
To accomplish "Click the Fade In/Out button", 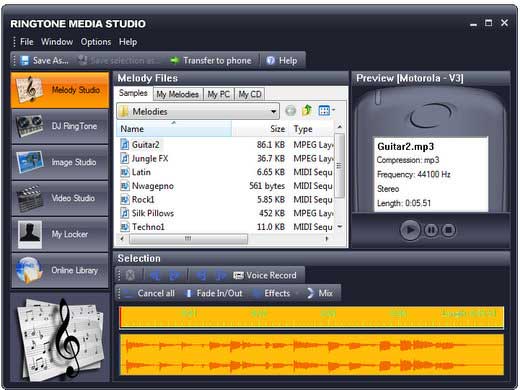I will (214, 293).
